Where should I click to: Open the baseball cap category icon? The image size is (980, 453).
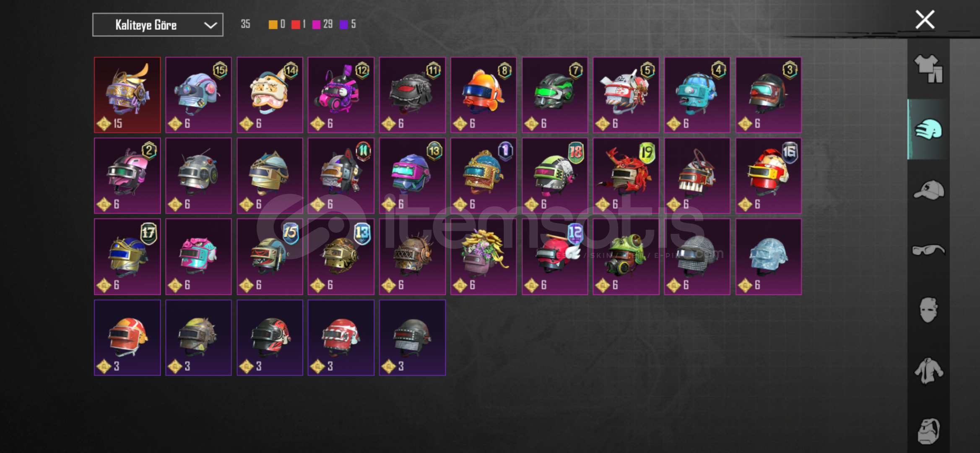[x=928, y=190]
